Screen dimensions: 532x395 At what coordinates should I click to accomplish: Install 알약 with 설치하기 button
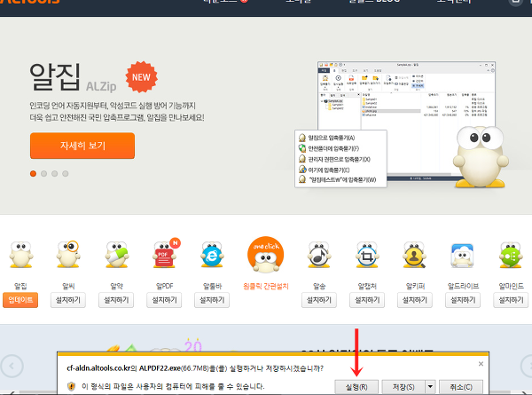(x=116, y=300)
